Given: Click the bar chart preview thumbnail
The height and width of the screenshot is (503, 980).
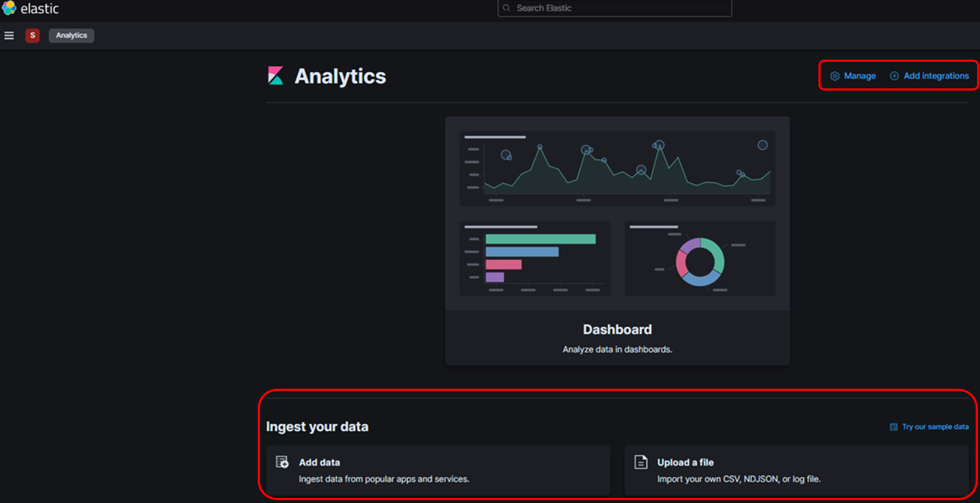Looking at the screenshot, I should 534,259.
